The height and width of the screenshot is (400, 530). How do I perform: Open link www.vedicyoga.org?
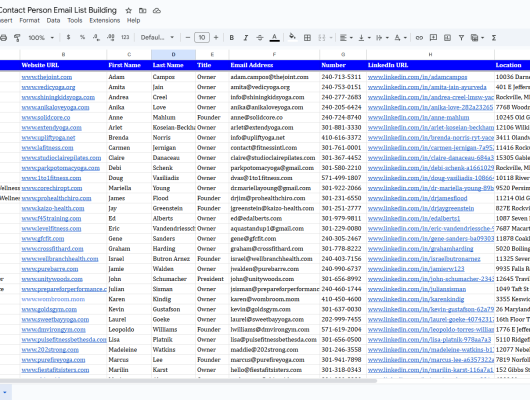coord(48,87)
